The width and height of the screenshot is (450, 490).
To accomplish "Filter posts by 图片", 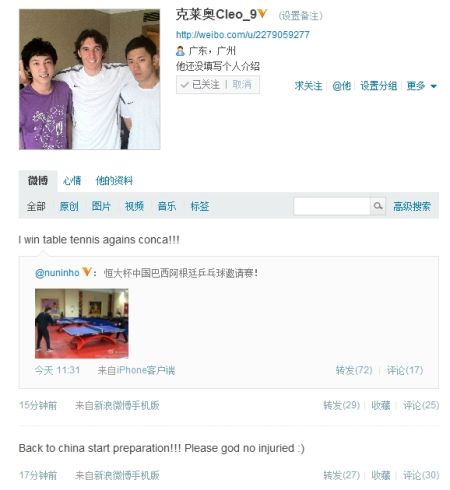I will click(x=101, y=206).
